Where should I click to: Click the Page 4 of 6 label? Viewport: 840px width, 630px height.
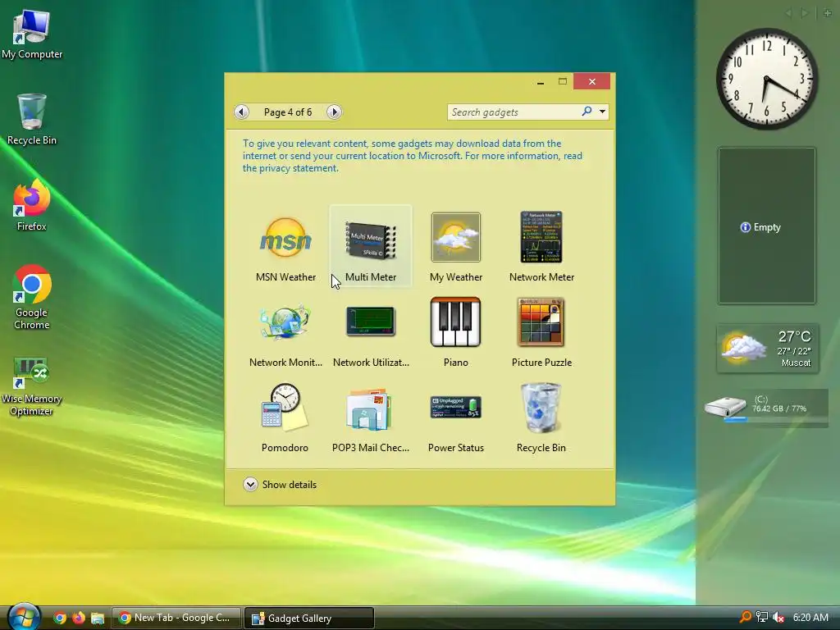pyautogui.click(x=288, y=112)
